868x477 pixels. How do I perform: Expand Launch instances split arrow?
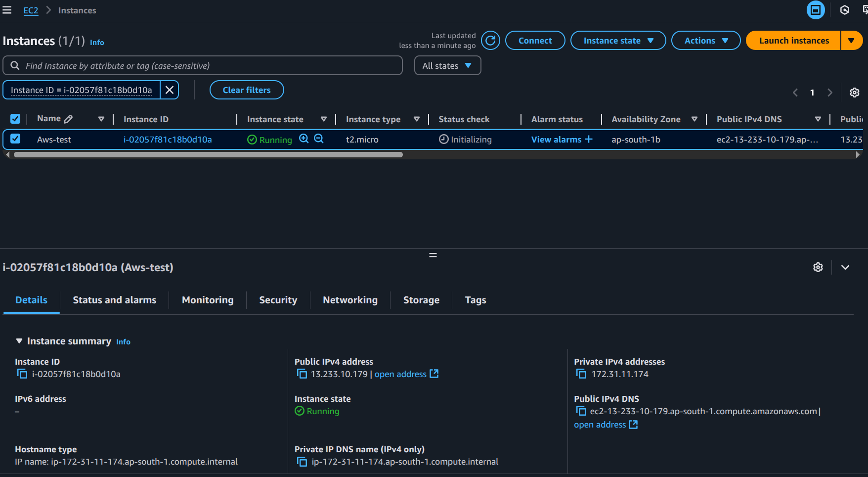(852, 41)
